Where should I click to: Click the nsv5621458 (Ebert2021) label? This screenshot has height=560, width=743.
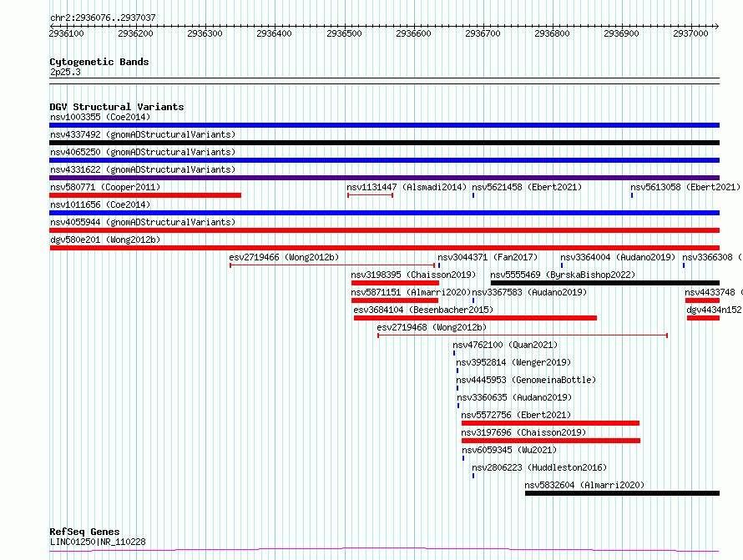click(x=527, y=187)
